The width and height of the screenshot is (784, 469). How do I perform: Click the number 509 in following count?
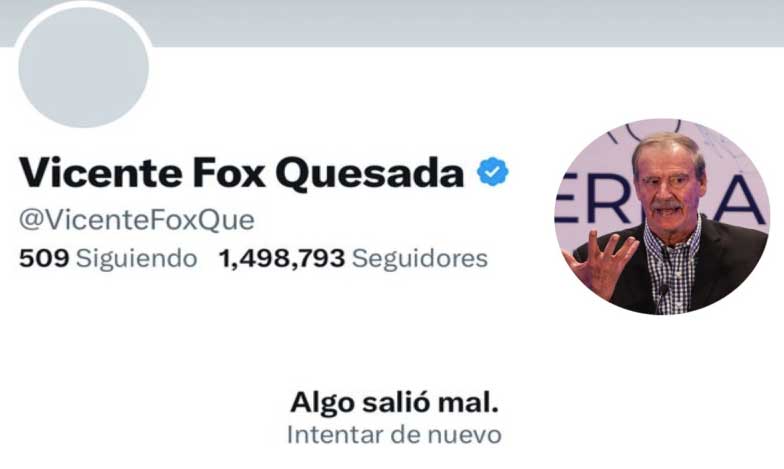tap(44, 258)
